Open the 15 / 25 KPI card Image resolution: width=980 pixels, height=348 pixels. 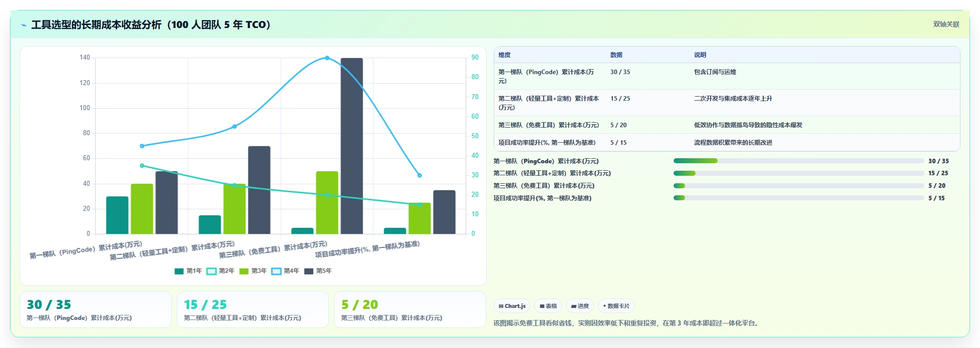253,309
